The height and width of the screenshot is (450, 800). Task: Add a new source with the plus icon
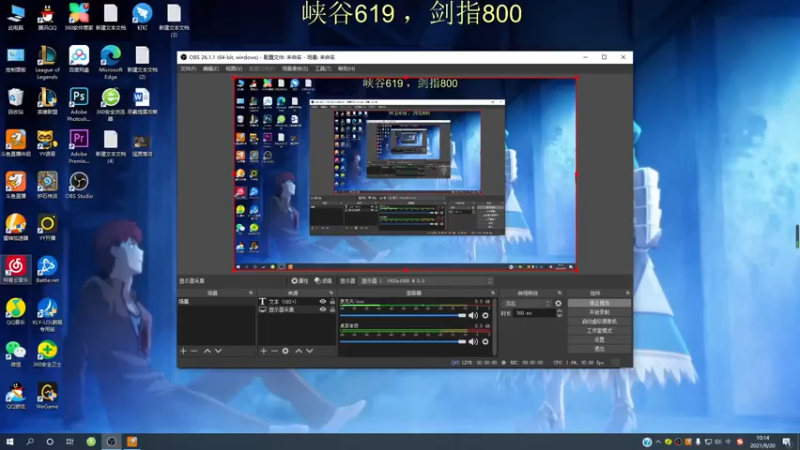(x=263, y=351)
